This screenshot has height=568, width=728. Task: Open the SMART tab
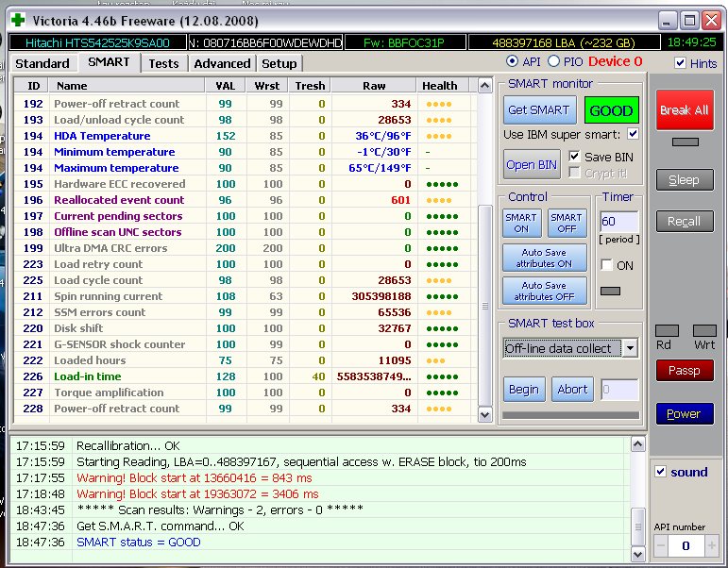coord(110,62)
